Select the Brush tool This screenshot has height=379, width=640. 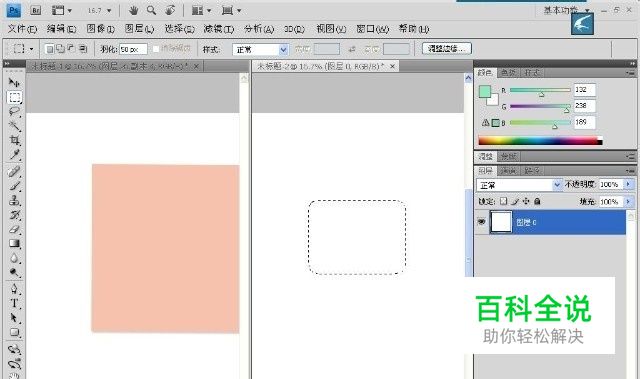coord(14,186)
